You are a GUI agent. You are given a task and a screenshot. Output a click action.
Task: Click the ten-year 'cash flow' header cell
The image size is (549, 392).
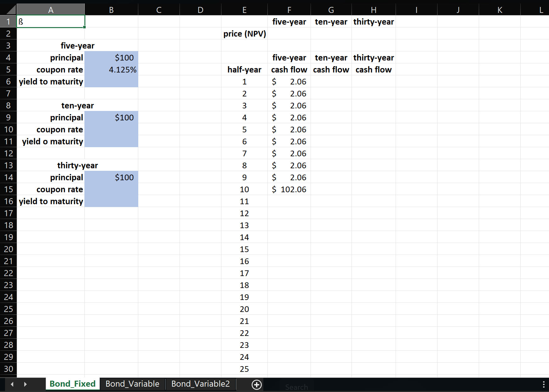331,70
